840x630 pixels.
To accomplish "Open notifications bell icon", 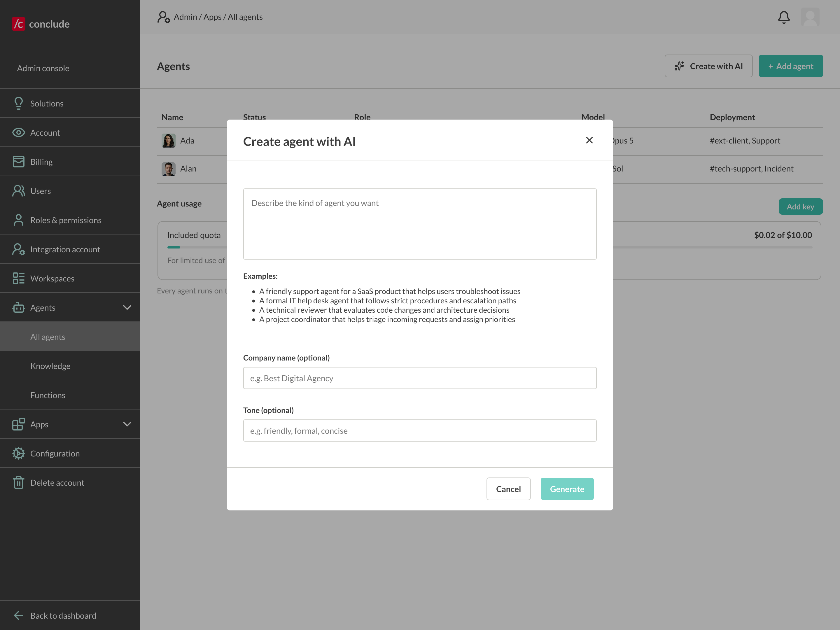I will pos(784,17).
